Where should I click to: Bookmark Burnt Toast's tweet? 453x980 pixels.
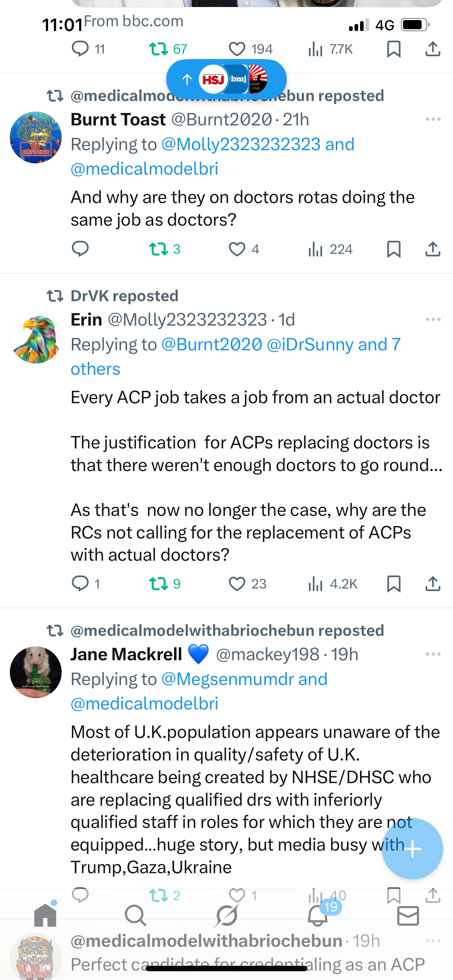(x=394, y=249)
